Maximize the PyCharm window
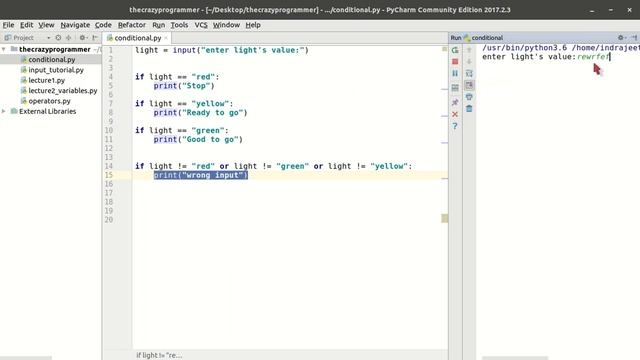This screenshot has height=360, width=640. point(611,10)
